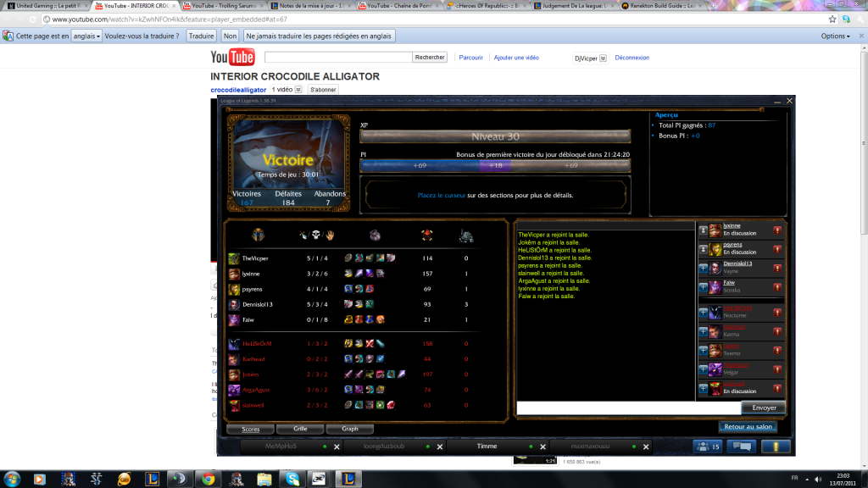This screenshot has width=868, height=488.
Task: Click the Déconnexion link
Action: pos(632,58)
